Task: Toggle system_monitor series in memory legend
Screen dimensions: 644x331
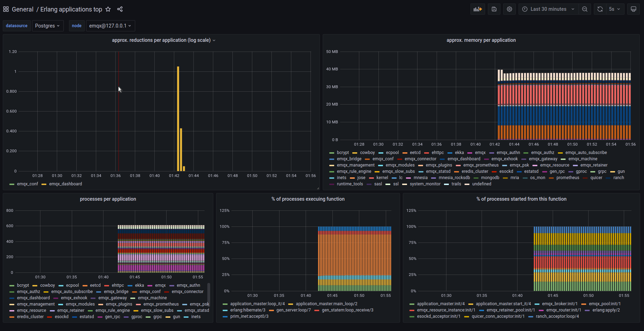Action: click(x=425, y=184)
